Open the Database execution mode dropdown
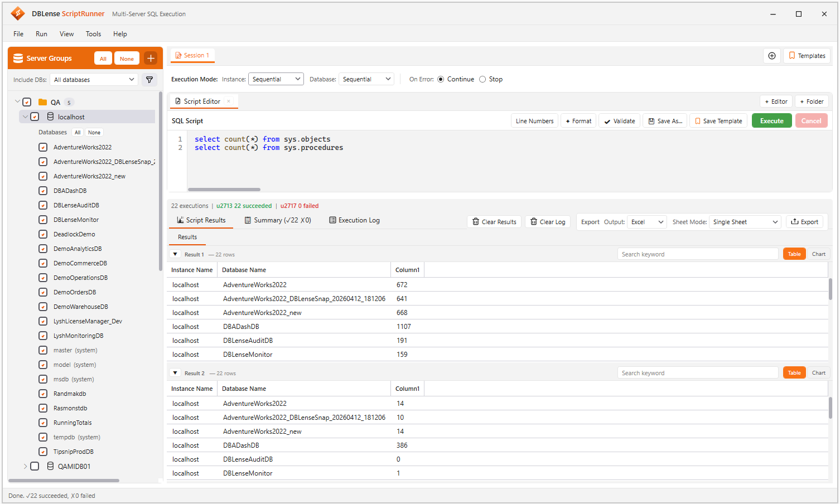The image size is (840, 504). (x=366, y=79)
